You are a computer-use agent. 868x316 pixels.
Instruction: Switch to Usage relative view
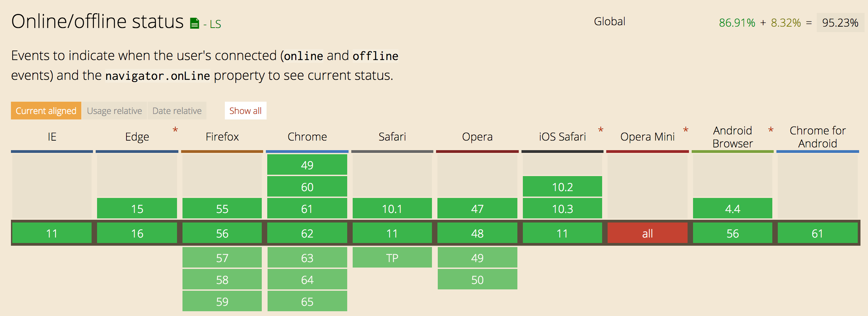114,111
